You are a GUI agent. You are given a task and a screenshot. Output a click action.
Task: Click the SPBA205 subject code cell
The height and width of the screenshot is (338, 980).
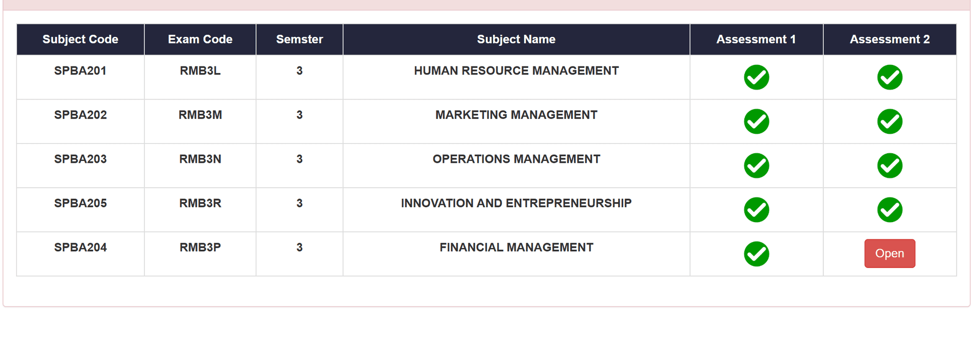click(x=80, y=203)
